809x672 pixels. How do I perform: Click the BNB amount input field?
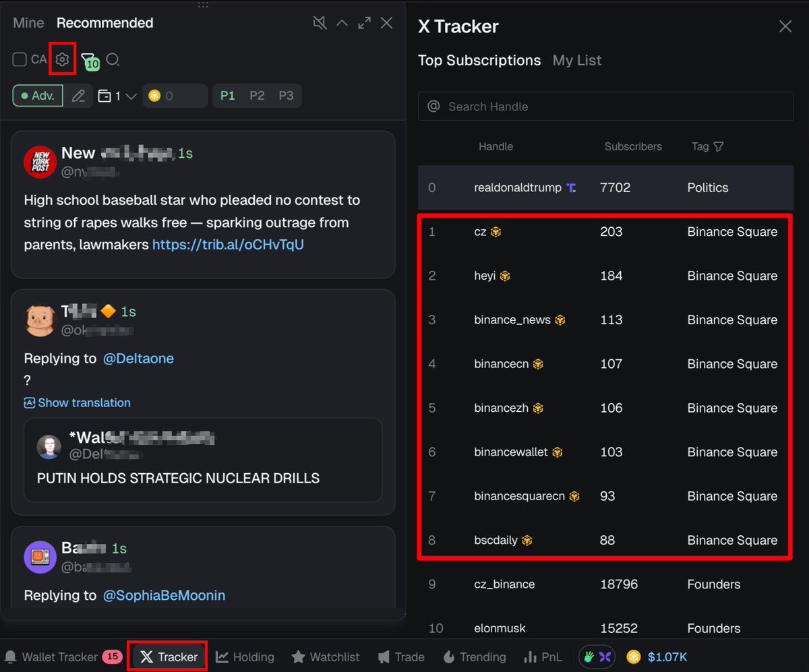click(175, 96)
